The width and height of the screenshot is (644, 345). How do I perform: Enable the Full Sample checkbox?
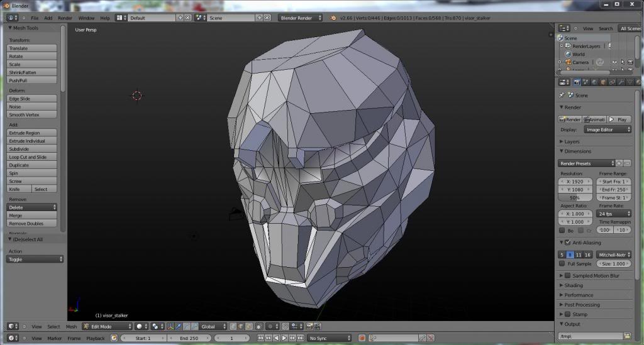(x=562, y=264)
